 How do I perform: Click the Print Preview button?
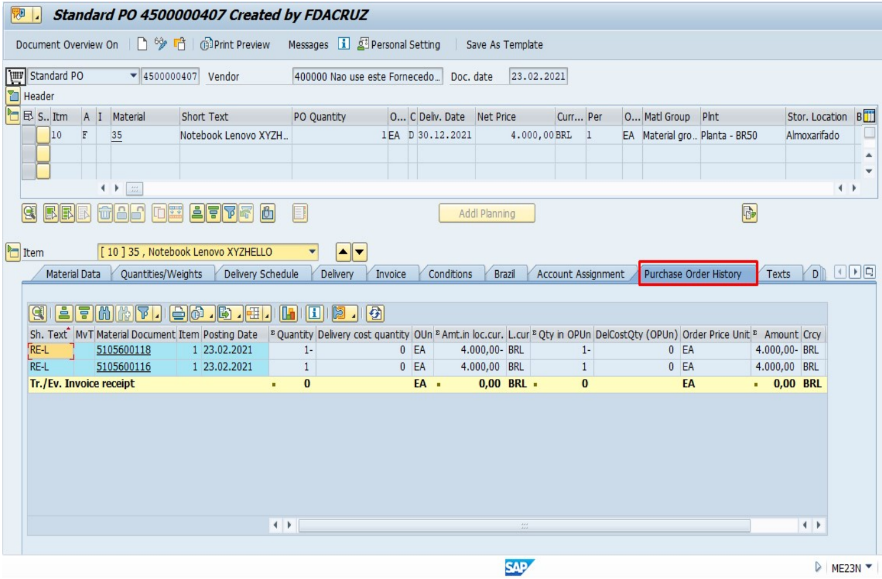[x=235, y=44]
